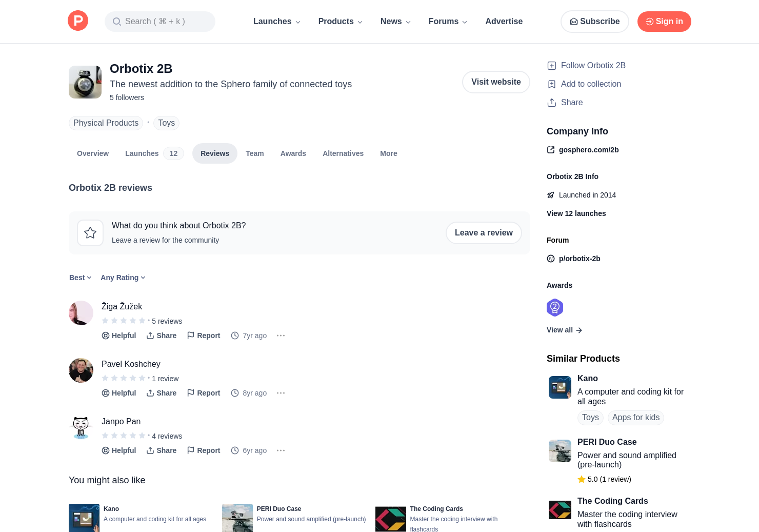Open the Any Rating filter dropdown

point(123,278)
